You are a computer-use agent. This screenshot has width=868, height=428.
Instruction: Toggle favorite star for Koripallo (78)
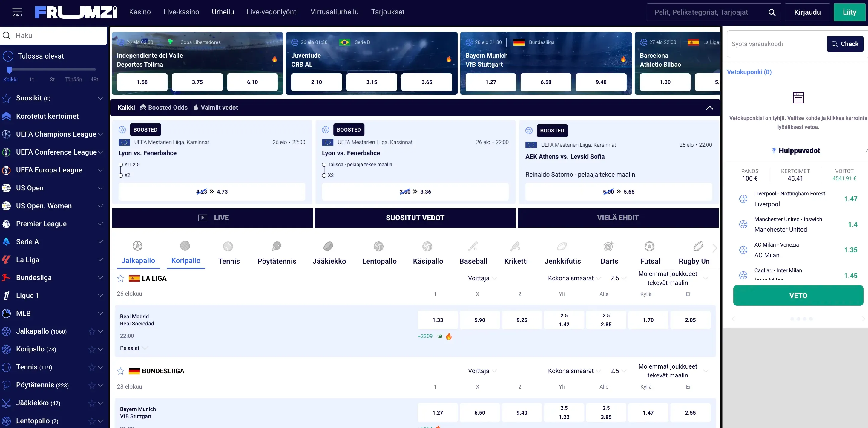tap(92, 349)
